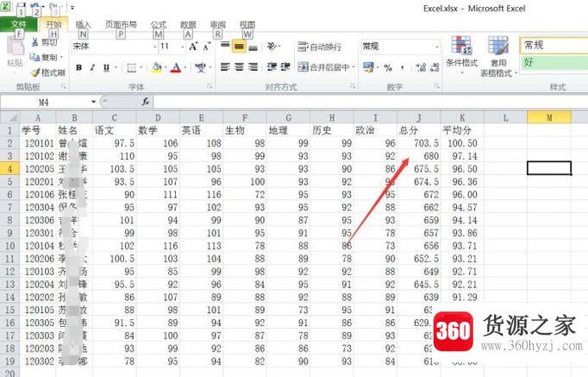Switch to the 页面布局 tab

click(x=121, y=25)
